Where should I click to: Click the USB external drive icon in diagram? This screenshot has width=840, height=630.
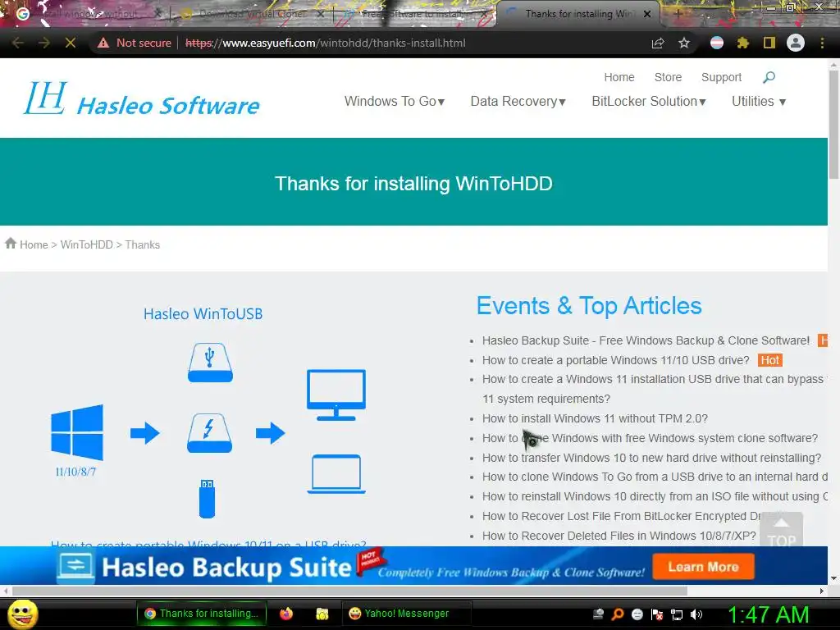click(x=210, y=363)
